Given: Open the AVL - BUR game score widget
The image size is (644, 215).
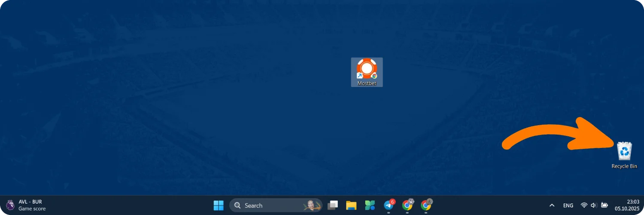Looking at the screenshot, I should coord(26,206).
